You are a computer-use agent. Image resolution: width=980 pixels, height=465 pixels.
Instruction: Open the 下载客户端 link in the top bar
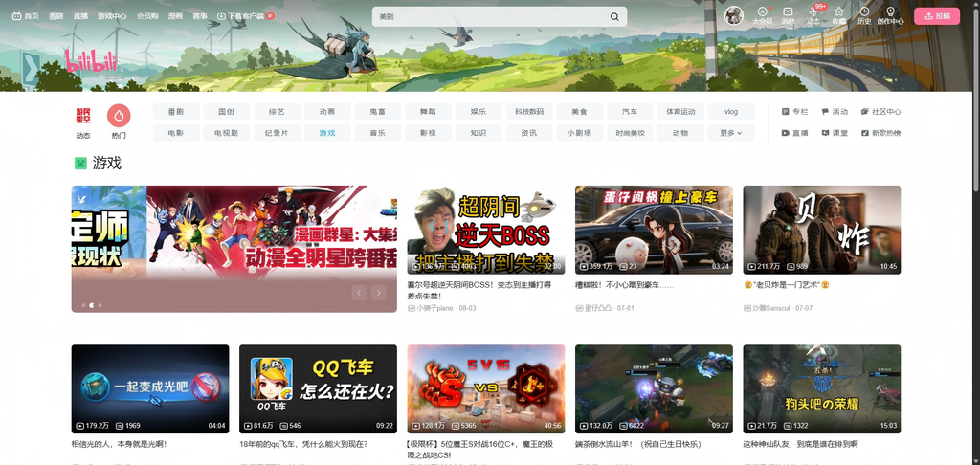click(x=240, y=16)
